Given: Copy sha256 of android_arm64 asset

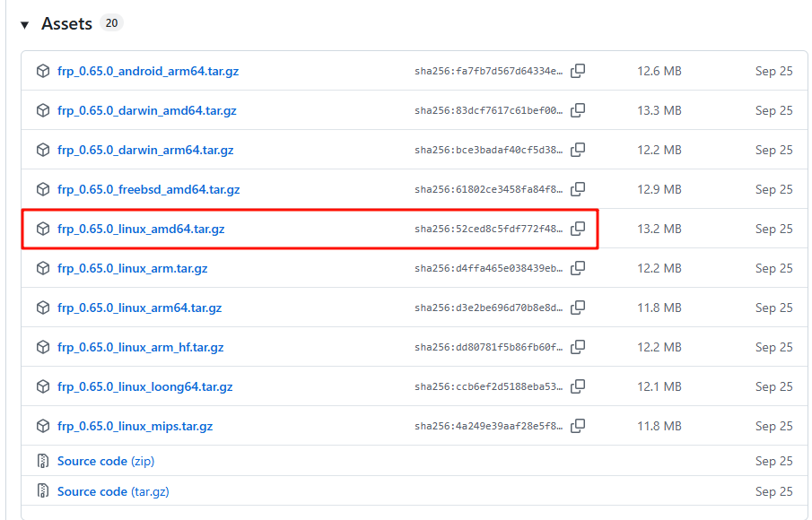Looking at the screenshot, I should tap(578, 71).
